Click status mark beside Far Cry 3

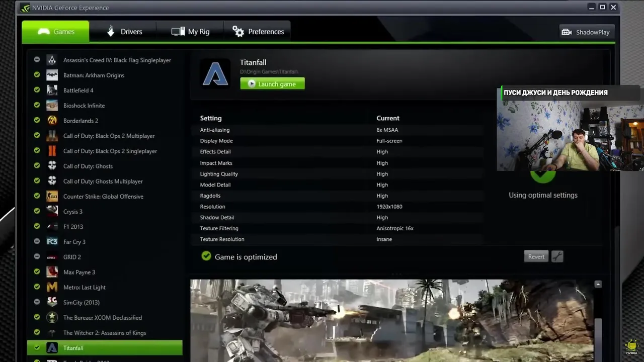pos(37,241)
